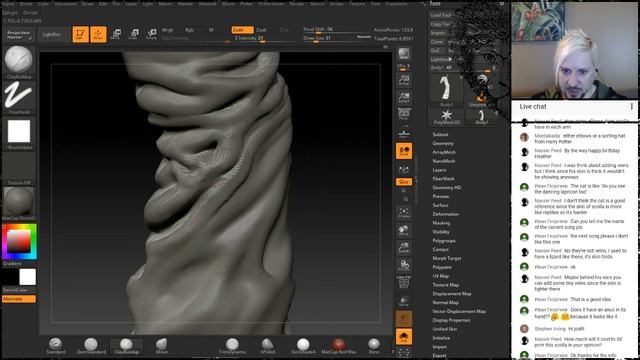The image size is (640, 360).
Task: Select the ClayBuildup brush in bottom shelf
Action: tap(127, 346)
